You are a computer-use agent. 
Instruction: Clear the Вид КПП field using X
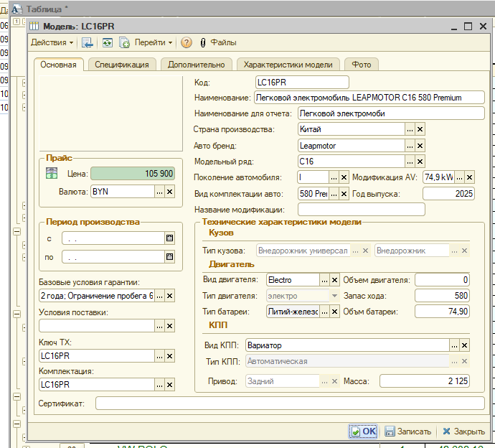point(464,345)
